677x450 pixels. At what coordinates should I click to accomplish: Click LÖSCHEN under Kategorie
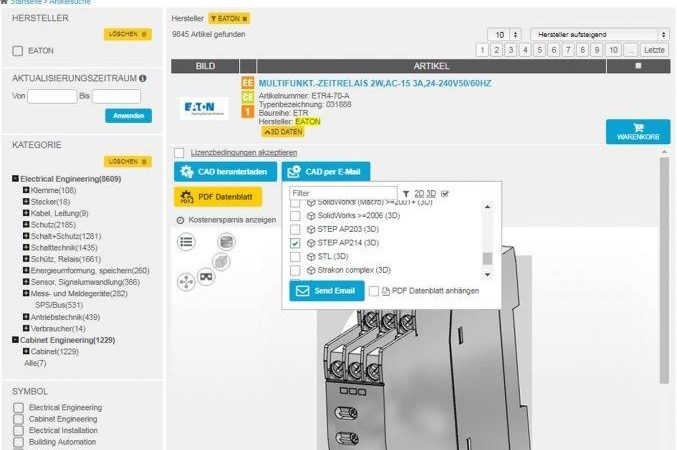[x=128, y=162]
